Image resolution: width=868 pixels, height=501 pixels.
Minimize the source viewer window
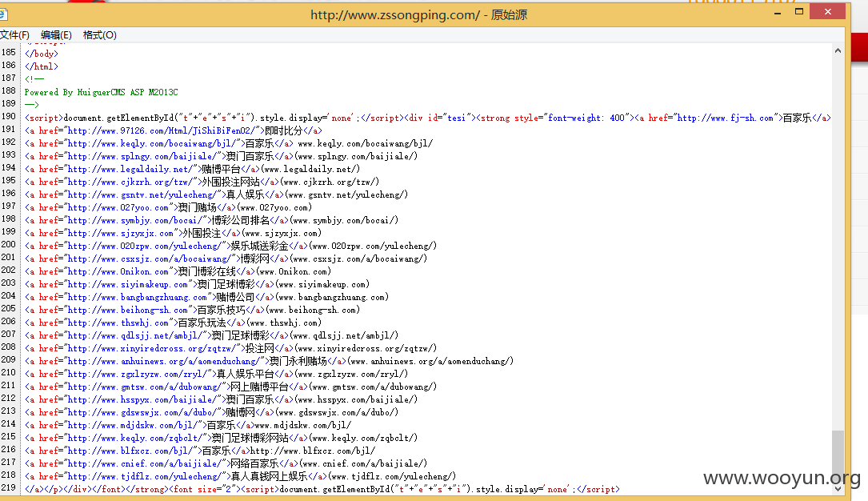point(778,12)
